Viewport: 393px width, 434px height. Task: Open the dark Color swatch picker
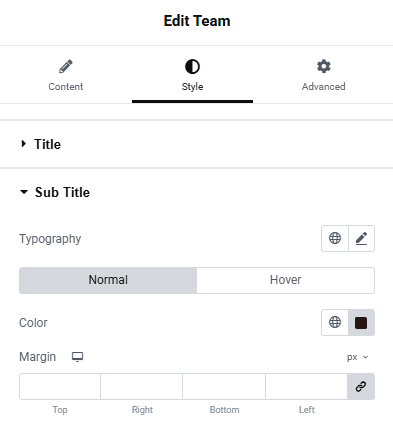click(361, 322)
